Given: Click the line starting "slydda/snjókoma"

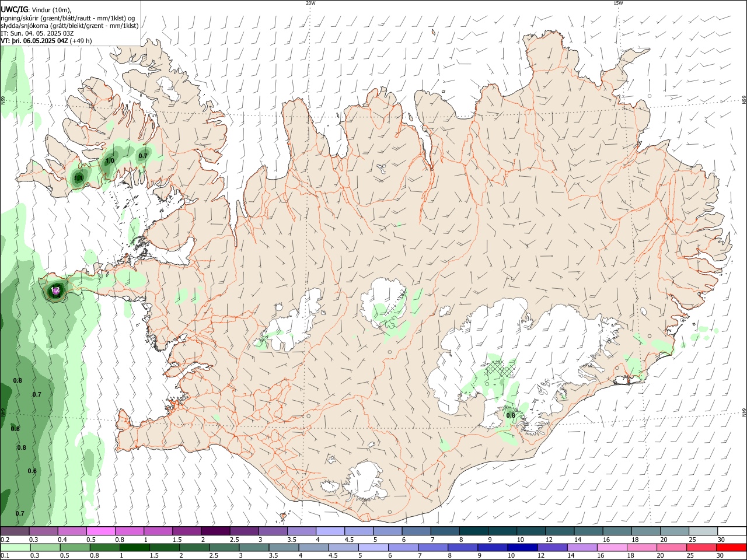Looking at the screenshot, I should (69, 26).
